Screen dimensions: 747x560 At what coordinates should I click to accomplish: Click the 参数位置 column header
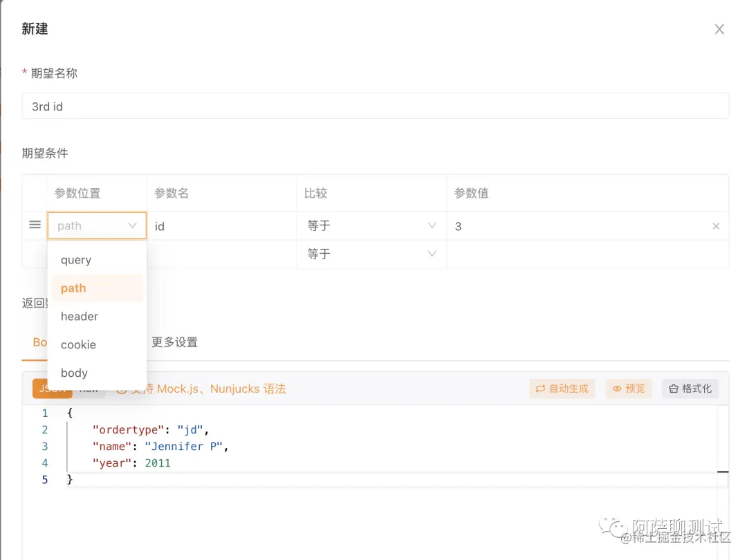77,193
